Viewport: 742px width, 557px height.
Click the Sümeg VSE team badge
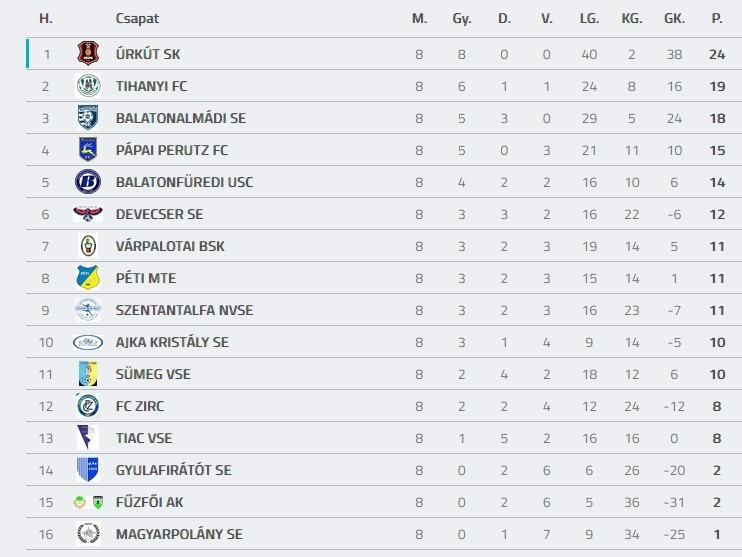click(x=88, y=374)
